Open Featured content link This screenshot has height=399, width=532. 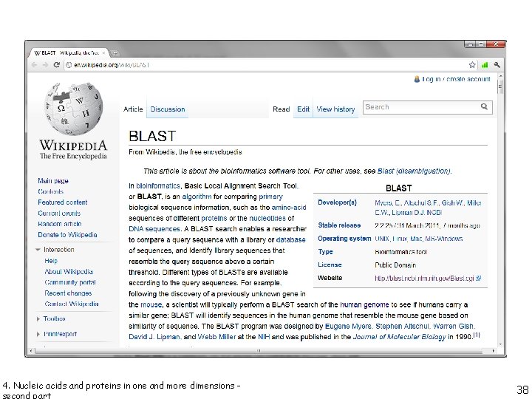point(62,202)
